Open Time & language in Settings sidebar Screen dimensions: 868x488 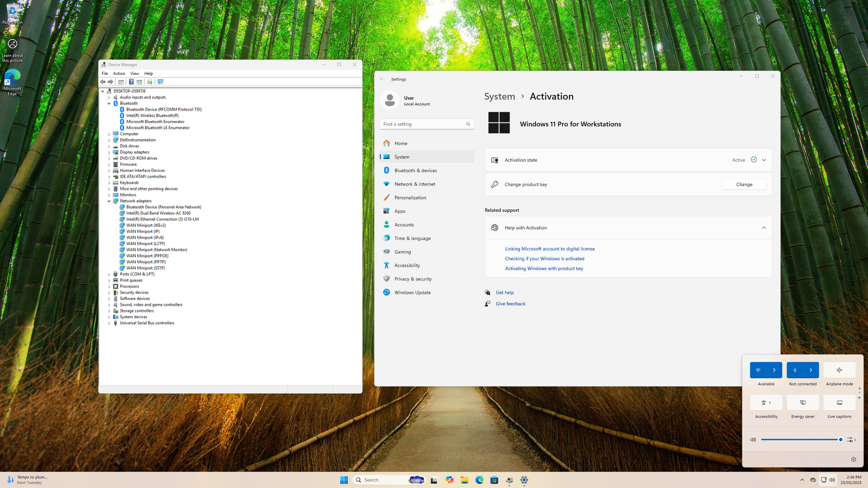click(x=427, y=238)
